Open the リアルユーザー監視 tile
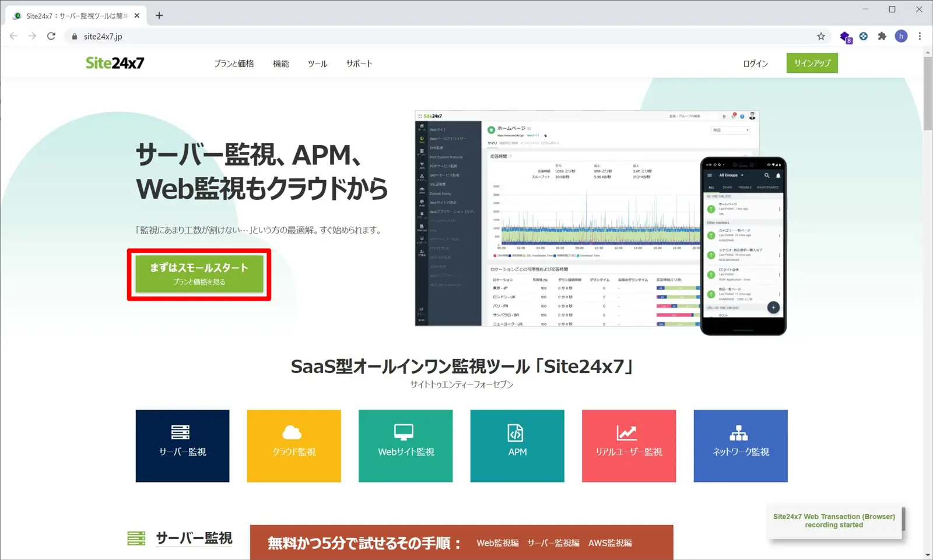The image size is (933, 560). [629, 446]
